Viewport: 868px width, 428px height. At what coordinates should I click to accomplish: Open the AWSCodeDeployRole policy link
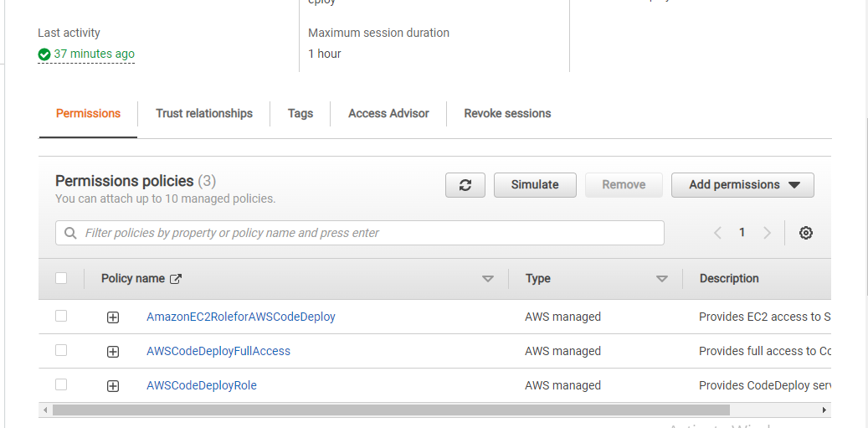[x=202, y=385]
